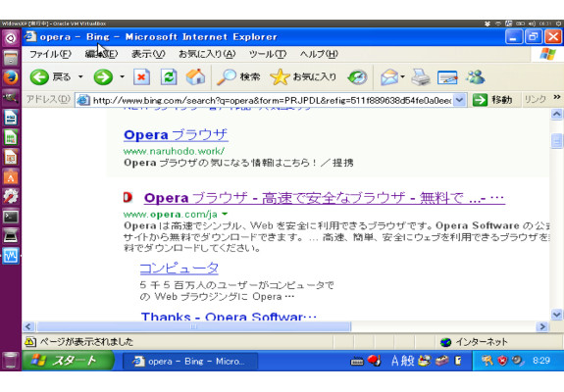Open the 編集(E) menu

point(101,54)
